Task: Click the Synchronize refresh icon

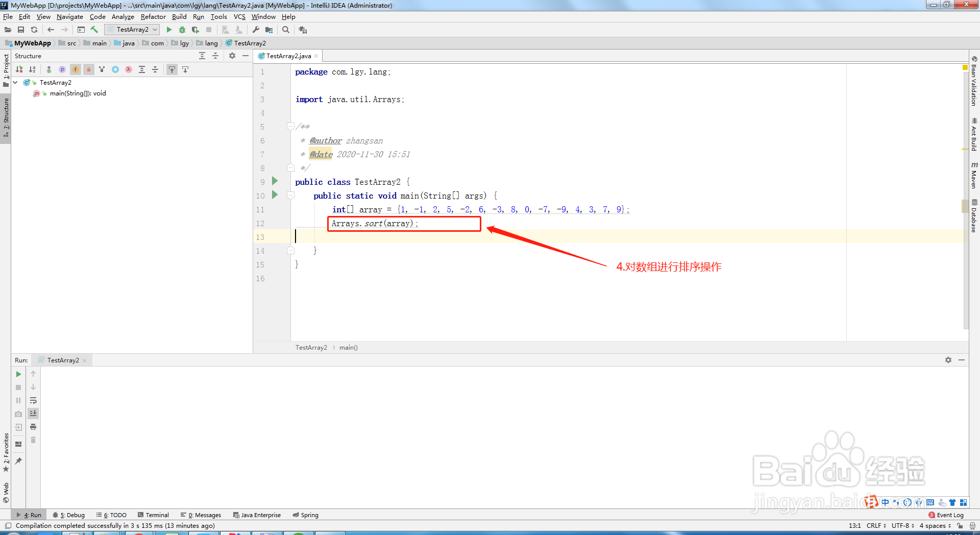Action: coord(34,30)
